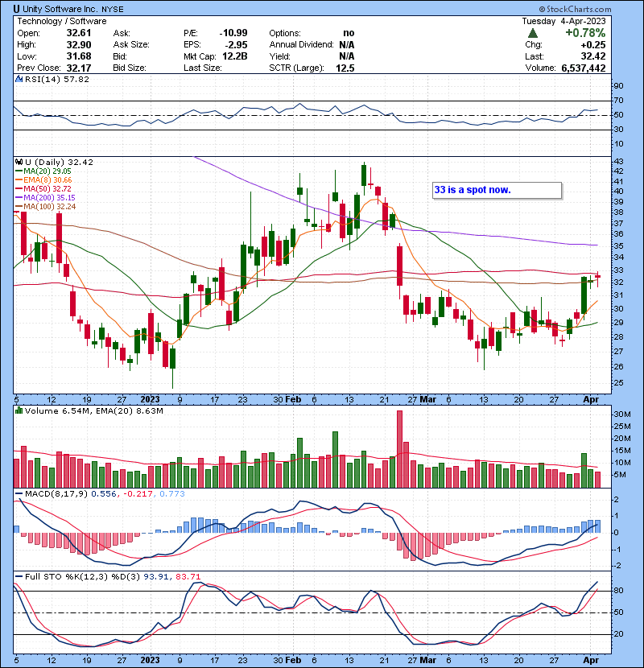Click the Options value no

click(349, 33)
